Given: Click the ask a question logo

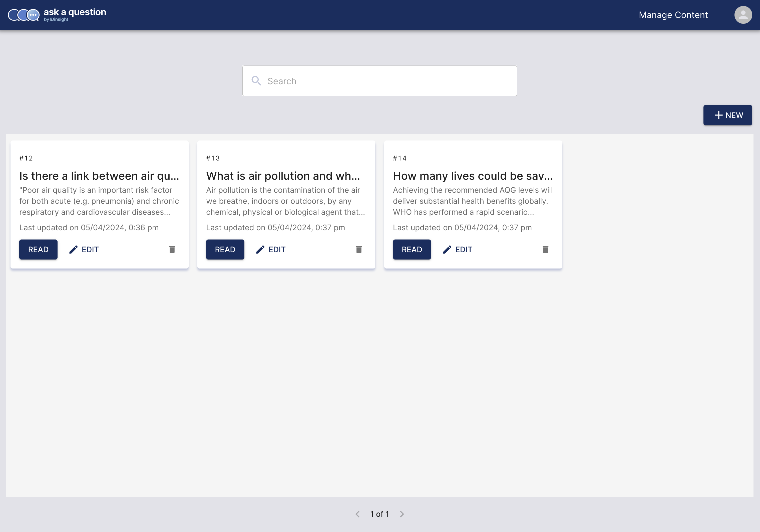Looking at the screenshot, I should [x=57, y=15].
